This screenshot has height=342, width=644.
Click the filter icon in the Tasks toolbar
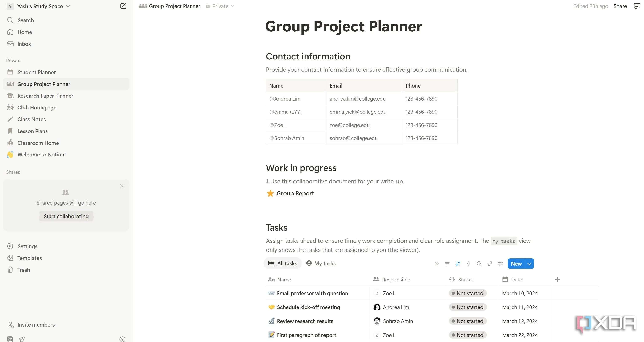click(x=447, y=263)
